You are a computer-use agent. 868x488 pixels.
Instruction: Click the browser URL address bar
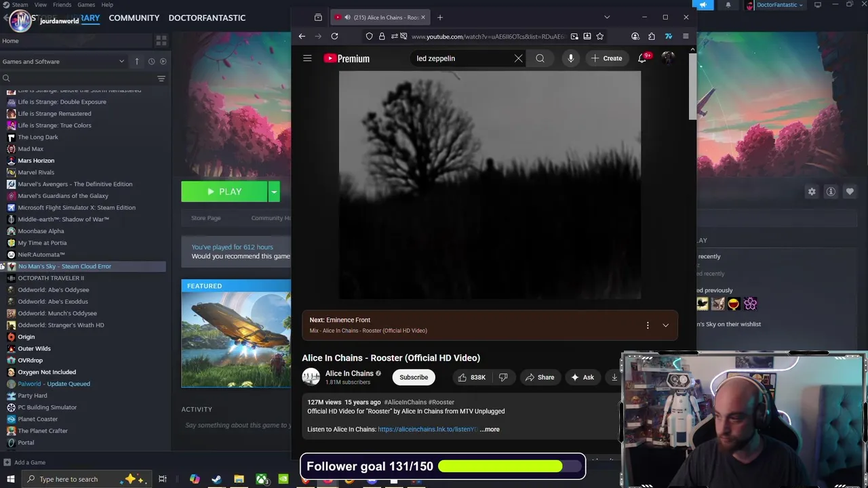pyautogui.click(x=488, y=36)
